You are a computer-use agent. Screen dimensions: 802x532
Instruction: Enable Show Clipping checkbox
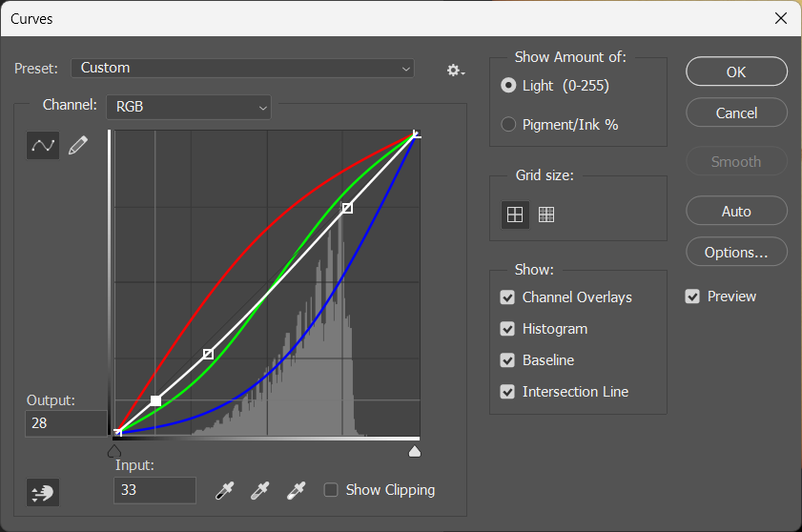pos(331,490)
